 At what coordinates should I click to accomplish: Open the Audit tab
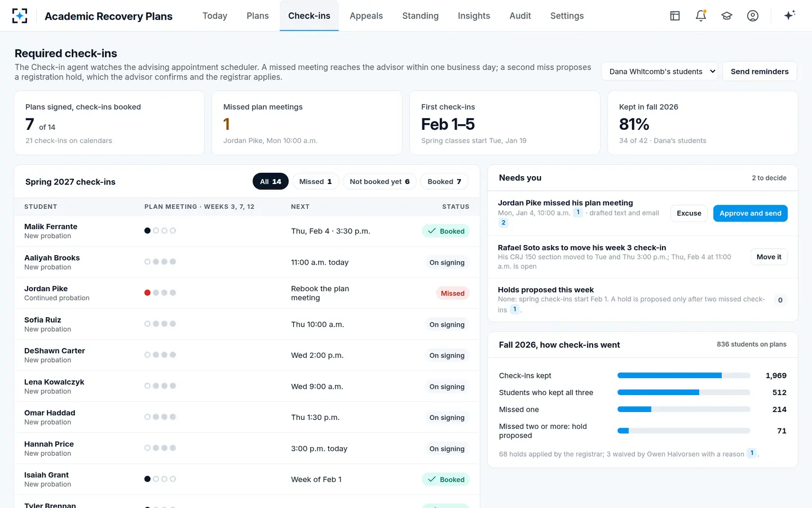[x=520, y=16]
